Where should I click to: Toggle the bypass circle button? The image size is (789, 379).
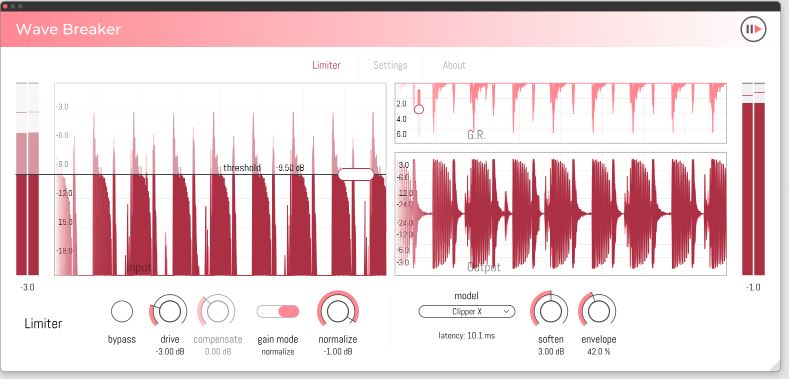(122, 311)
